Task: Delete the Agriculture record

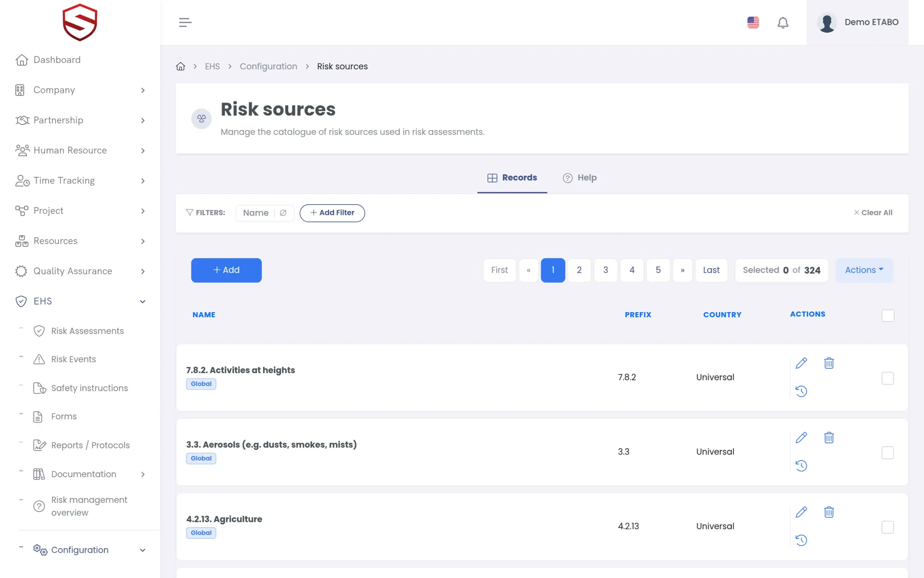Action: click(x=829, y=512)
